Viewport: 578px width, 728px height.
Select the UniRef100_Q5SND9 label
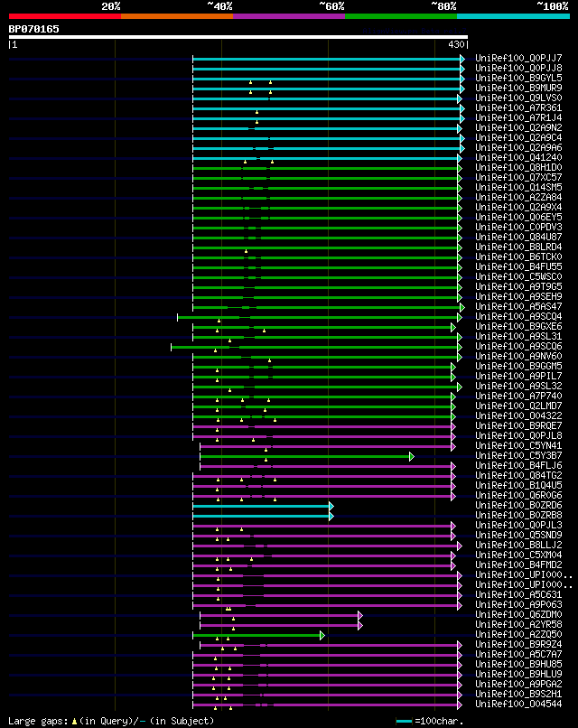[518, 536]
